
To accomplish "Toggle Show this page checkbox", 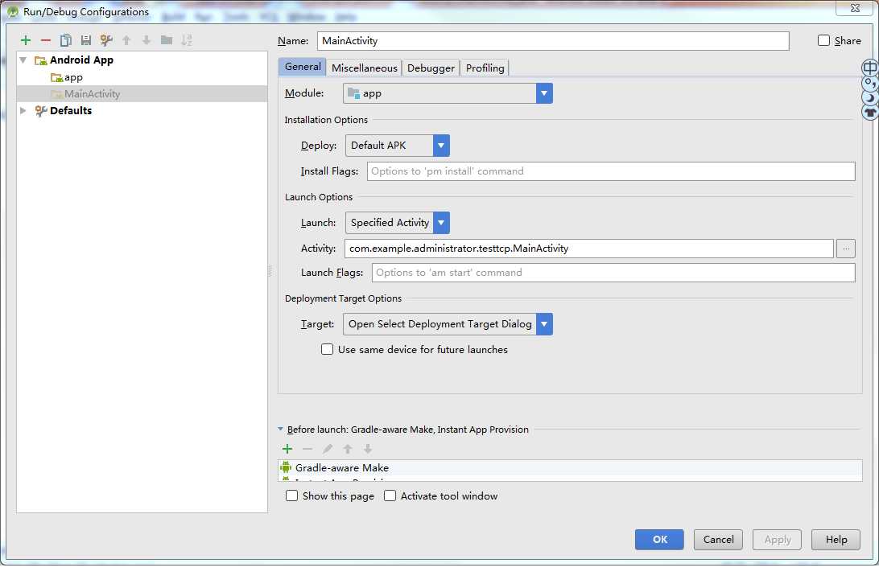I will click(x=291, y=495).
